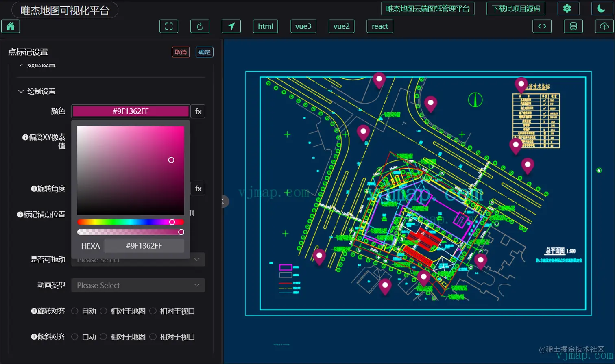Image resolution: width=615 pixels, height=364 pixels.
Task: Click the info icon beside 旋转角度
Action: pyautogui.click(x=34, y=189)
